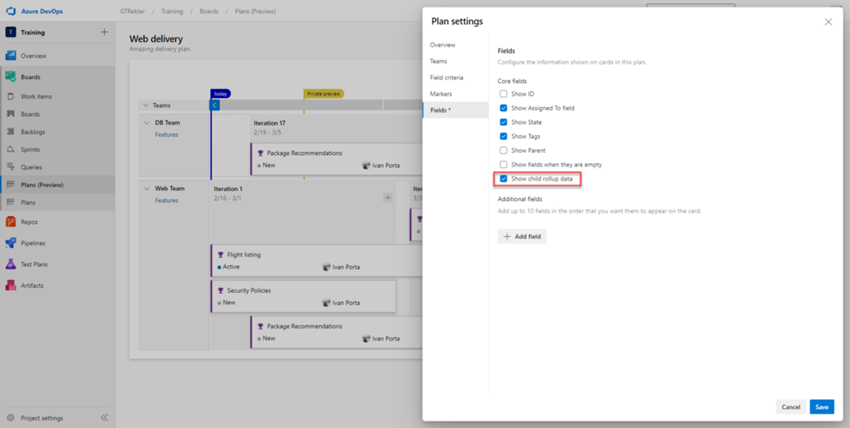Toggle Show child rollup data checkbox
The width and height of the screenshot is (850, 428).
click(x=503, y=179)
